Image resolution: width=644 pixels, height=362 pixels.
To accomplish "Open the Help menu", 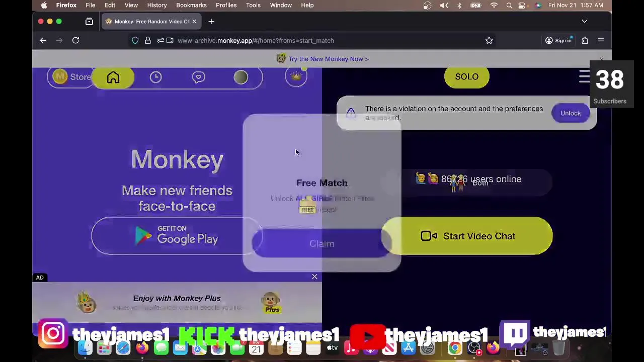I will coord(307,5).
